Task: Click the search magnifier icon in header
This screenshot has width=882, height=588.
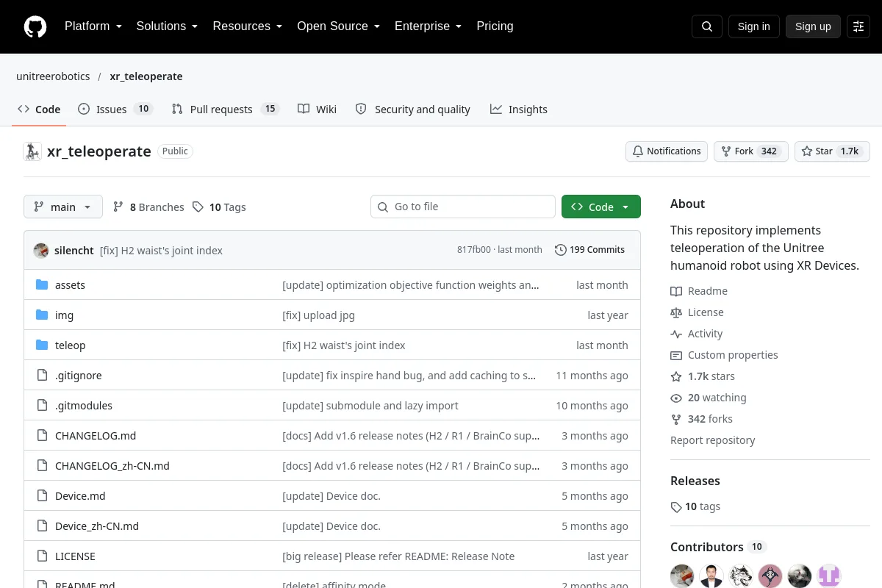Action: coord(707,26)
